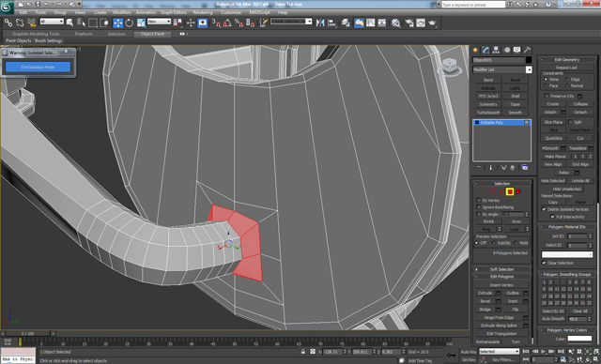Open the Render Setup icon
The width and height of the screenshot is (601, 364).
[409, 23]
